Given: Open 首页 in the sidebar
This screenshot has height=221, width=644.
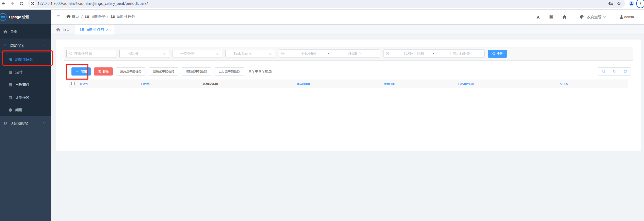Looking at the screenshot, I should pyautogui.click(x=25, y=32).
